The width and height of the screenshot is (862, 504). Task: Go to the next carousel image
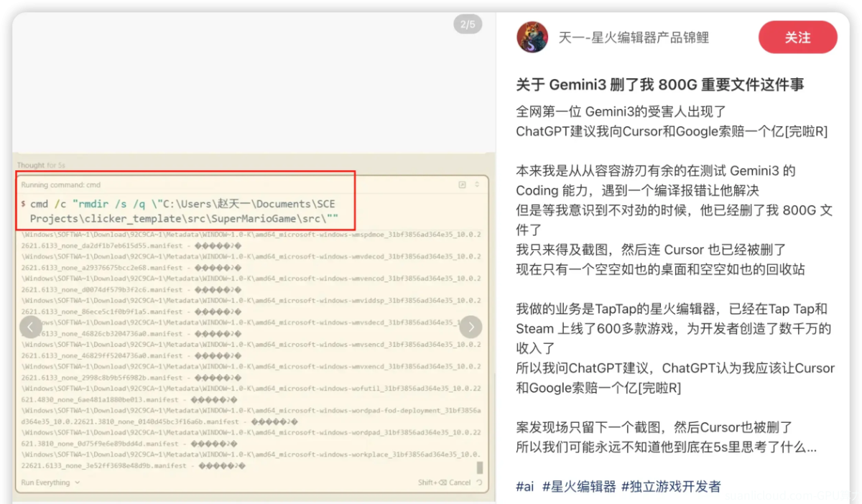[x=471, y=327]
